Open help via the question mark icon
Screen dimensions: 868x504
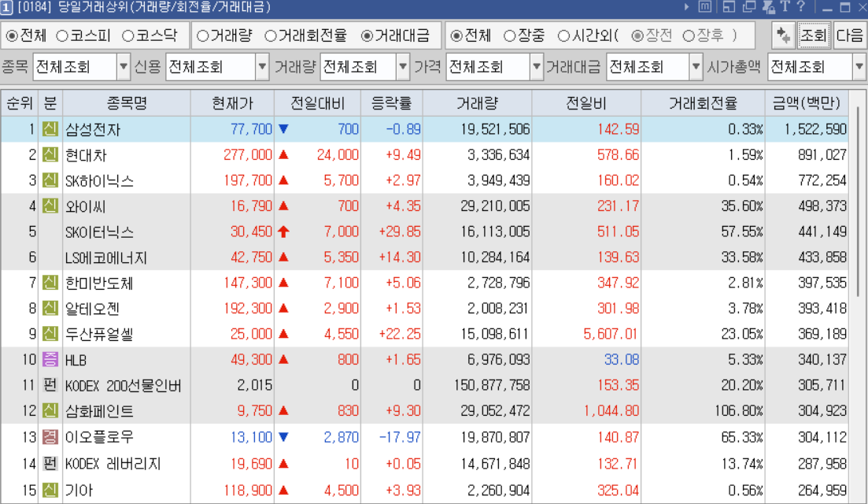pos(801,6)
